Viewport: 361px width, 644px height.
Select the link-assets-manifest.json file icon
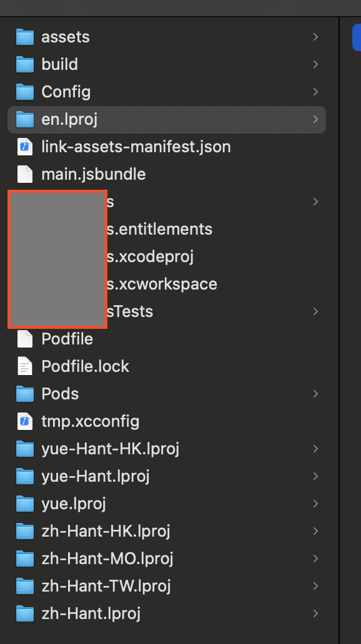click(x=24, y=147)
